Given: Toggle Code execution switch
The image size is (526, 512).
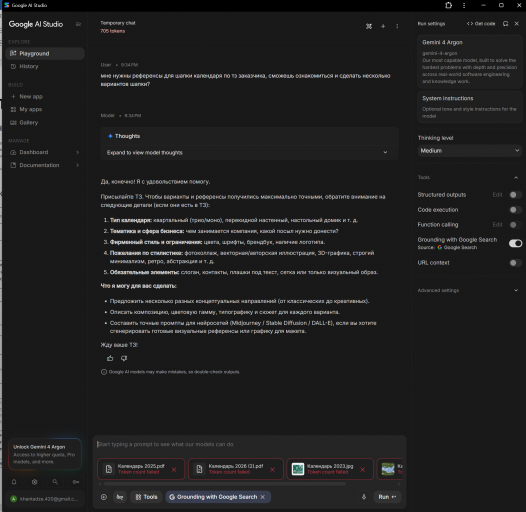Looking at the screenshot, I should click(x=515, y=210).
